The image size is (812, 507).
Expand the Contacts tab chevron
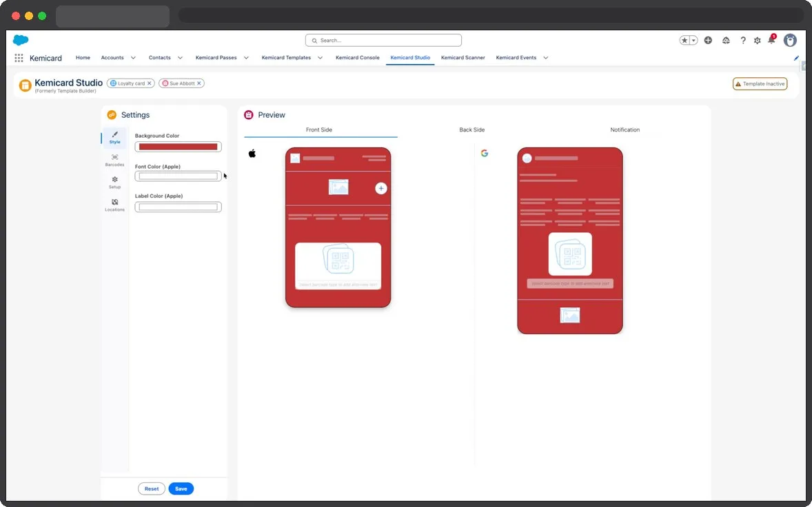point(180,57)
